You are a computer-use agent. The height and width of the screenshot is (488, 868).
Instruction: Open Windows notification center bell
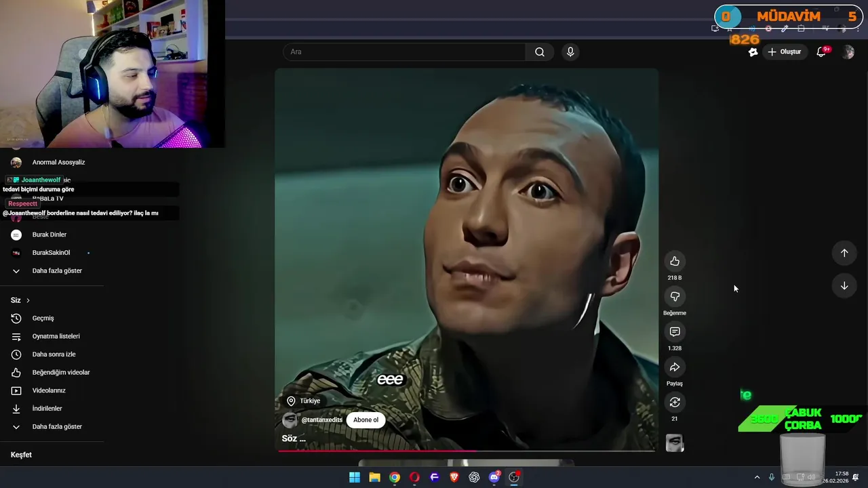[x=856, y=477]
